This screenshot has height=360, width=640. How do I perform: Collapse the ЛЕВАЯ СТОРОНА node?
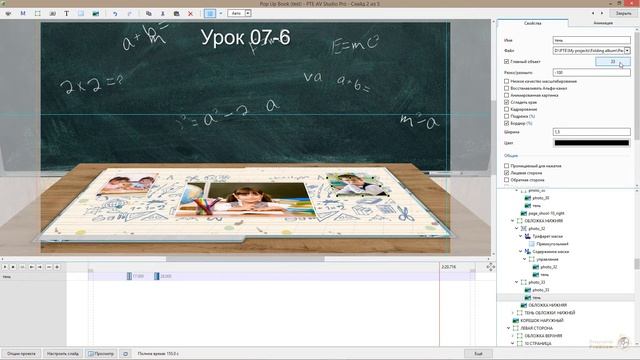pyautogui.click(x=509, y=328)
